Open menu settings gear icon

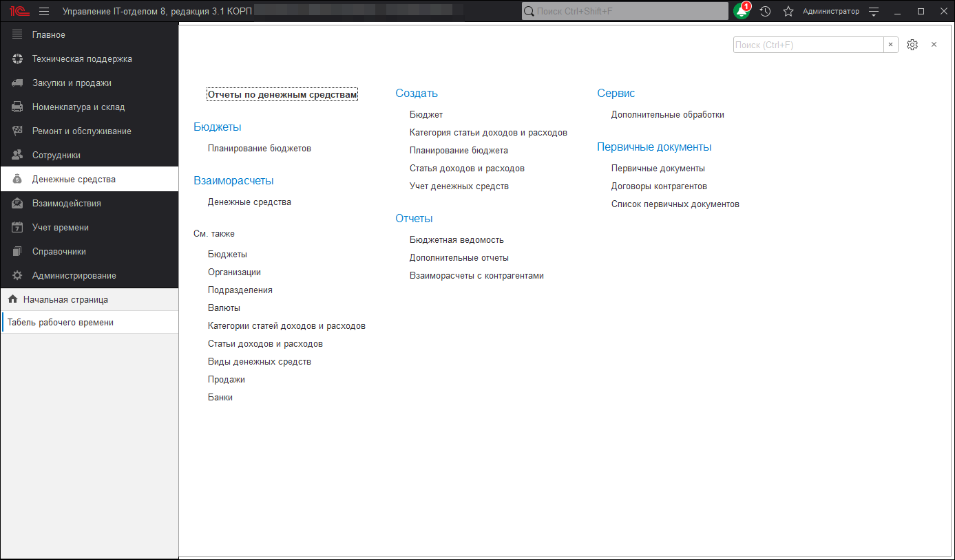[x=912, y=45]
